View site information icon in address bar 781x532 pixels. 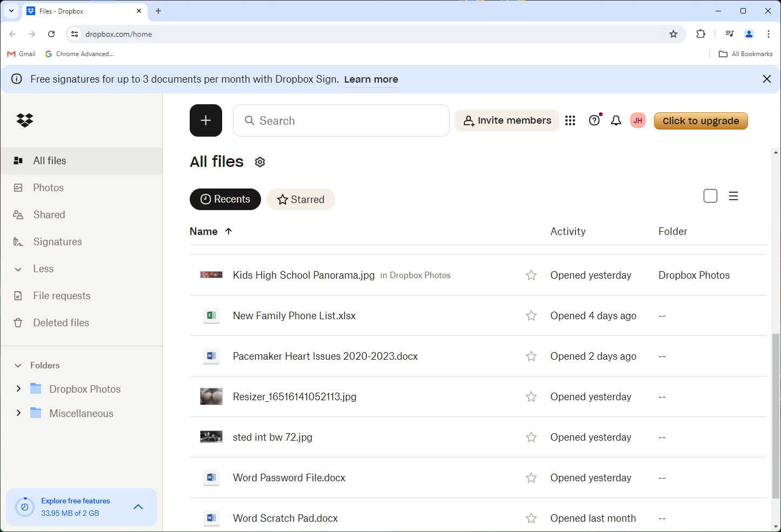click(75, 34)
